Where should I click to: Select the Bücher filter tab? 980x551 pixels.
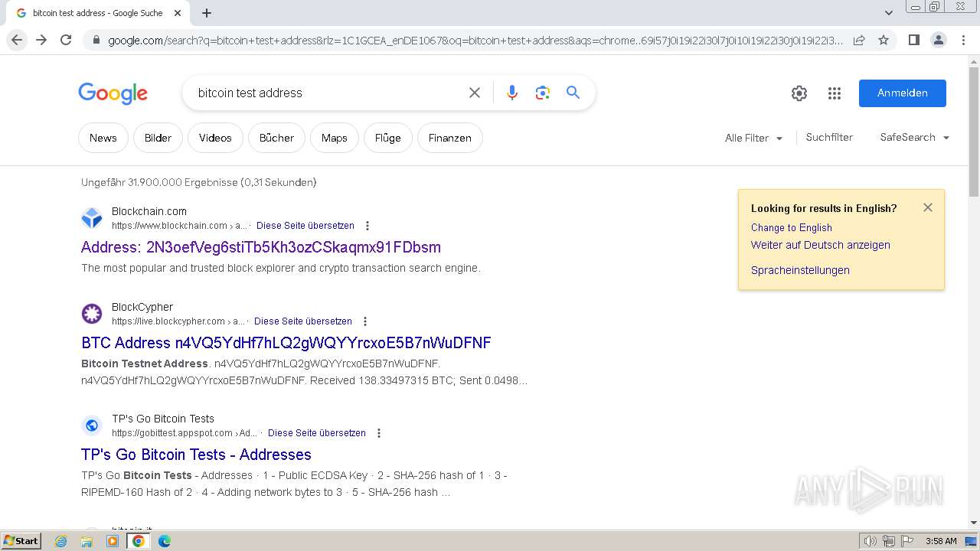pyautogui.click(x=276, y=138)
